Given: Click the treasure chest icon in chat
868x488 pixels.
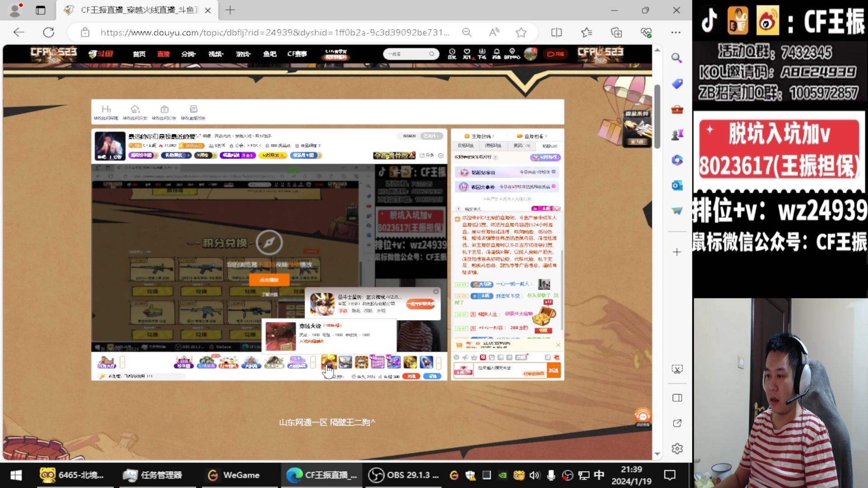Looking at the screenshot, I should (543, 316).
